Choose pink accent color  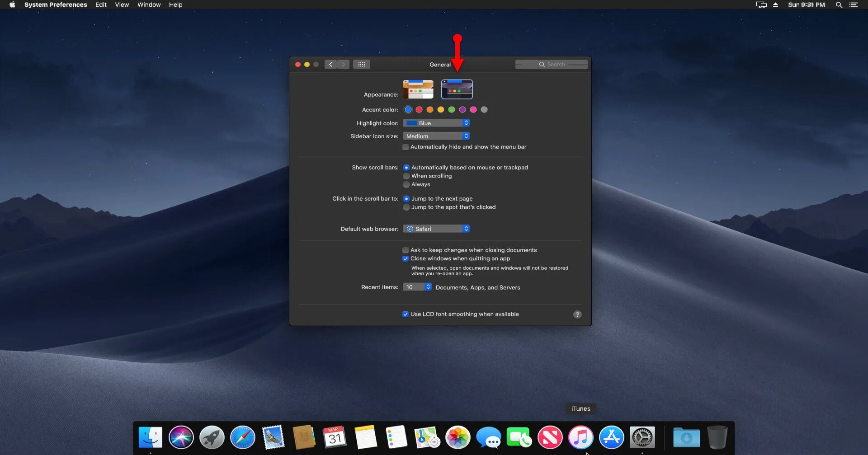click(x=473, y=110)
